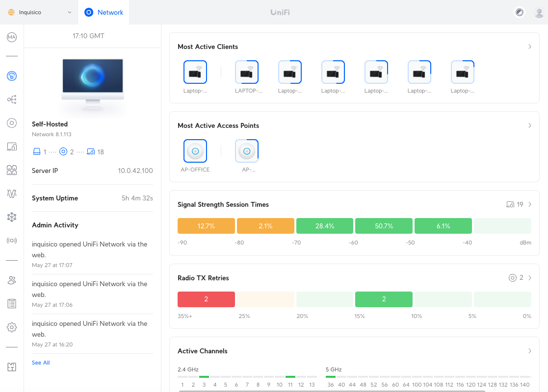Select the UniFi Devices icon
Image resolution: width=548 pixels, height=392 pixels.
pos(11,123)
